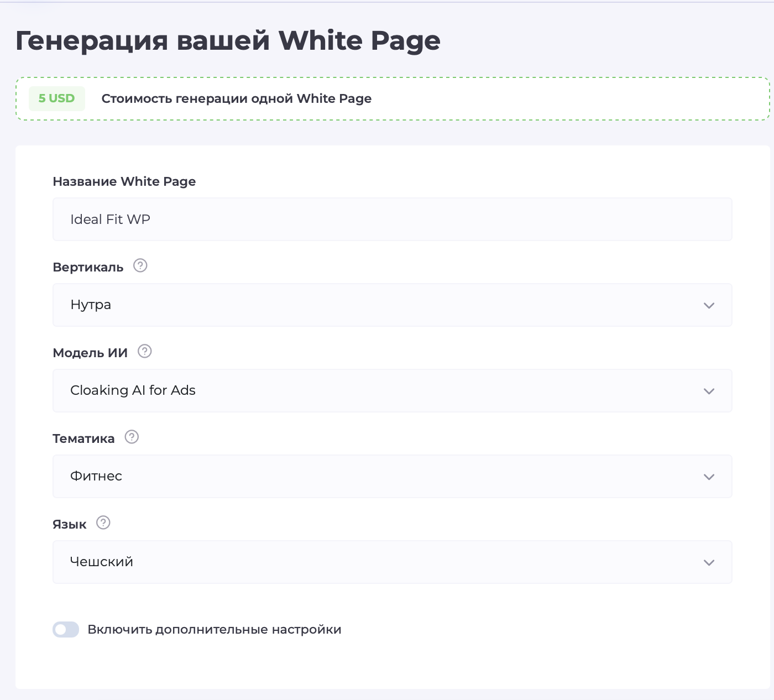Enable the дополнительные настройки toggle switch
This screenshot has height=700, width=774.
[66, 630]
